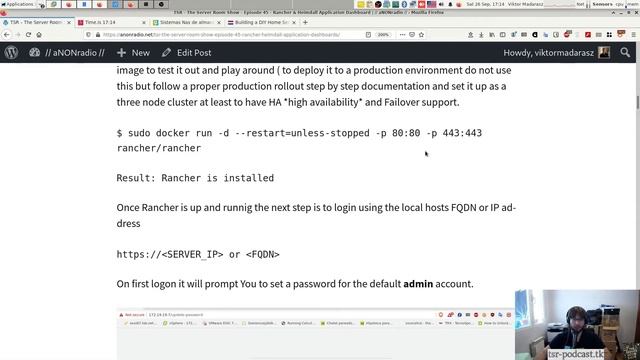Open page actions three-dot menu
The height and width of the screenshot is (360, 640).
[402, 35]
